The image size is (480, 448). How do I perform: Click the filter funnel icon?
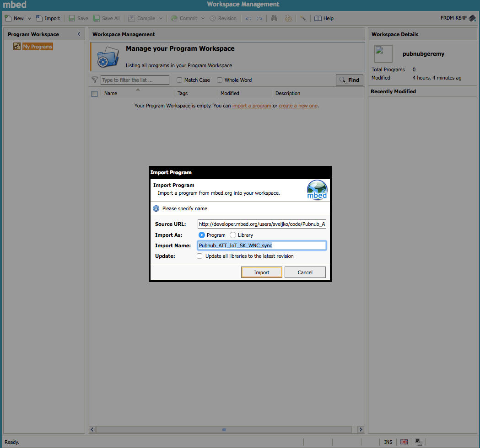click(x=95, y=80)
